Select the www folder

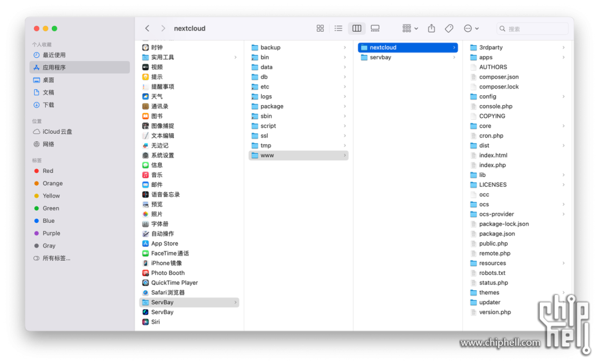coord(298,155)
